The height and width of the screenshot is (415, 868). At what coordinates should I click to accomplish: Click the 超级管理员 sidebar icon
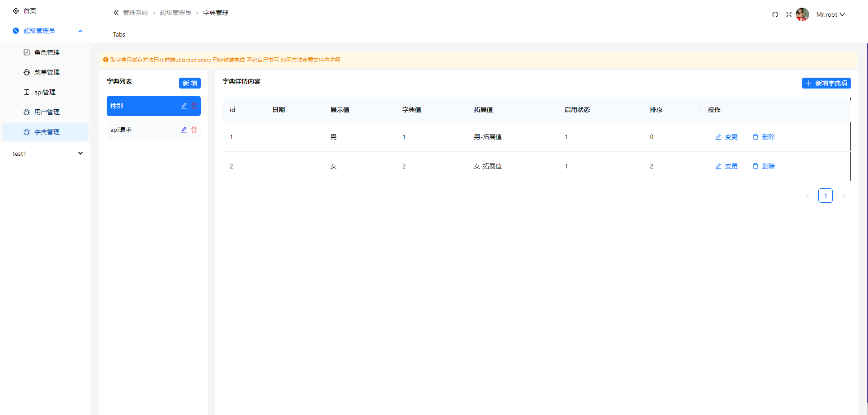tap(16, 31)
